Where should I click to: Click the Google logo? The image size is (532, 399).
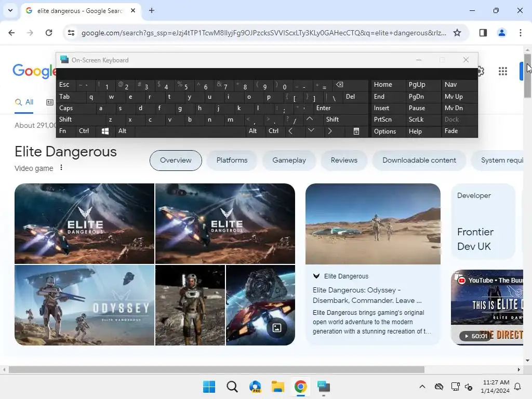point(34,71)
